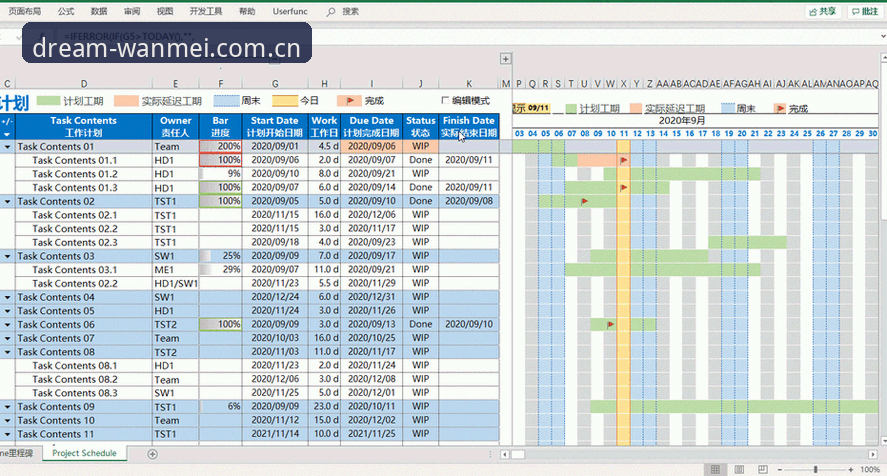The height and width of the screenshot is (476, 887).
Task: Open the 数据 ribbon tab
Action: click(x=99, y=11)
